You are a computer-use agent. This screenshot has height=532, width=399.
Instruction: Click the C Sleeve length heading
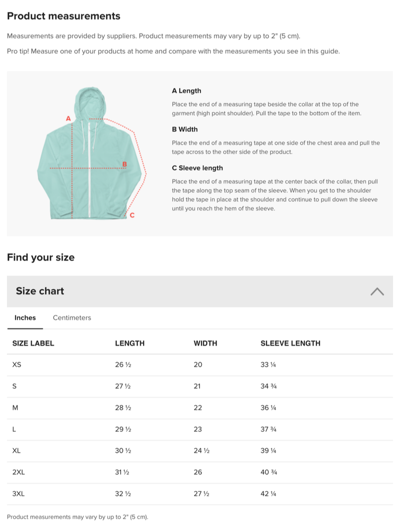tap(198, 168)
